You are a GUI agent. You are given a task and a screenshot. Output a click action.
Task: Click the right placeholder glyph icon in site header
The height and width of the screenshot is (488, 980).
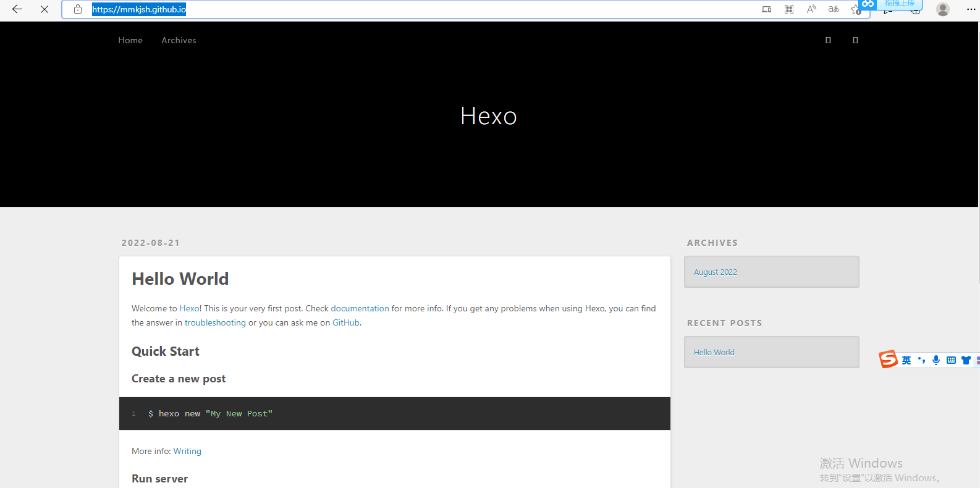855,40
